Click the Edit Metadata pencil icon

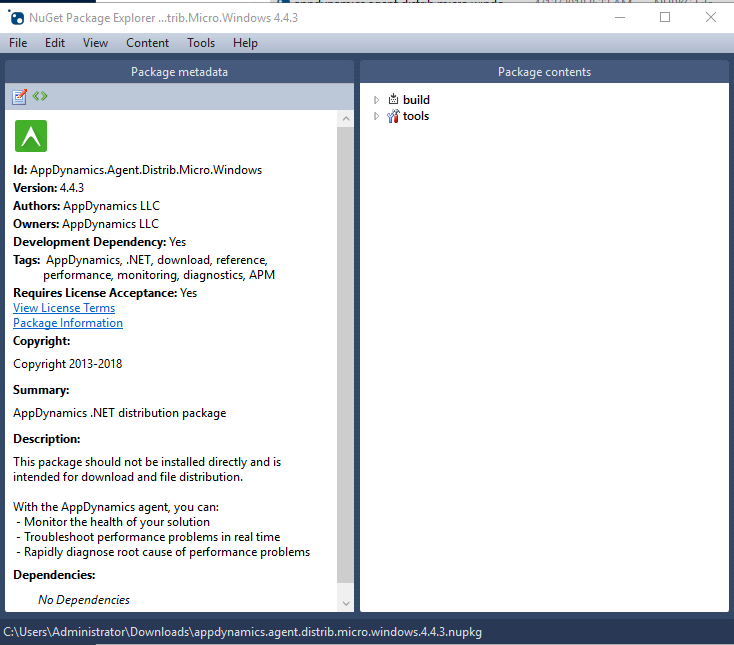19,96
